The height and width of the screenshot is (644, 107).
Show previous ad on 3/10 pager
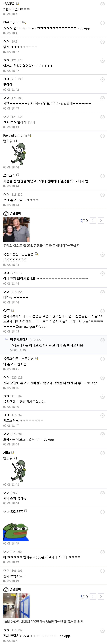pyautogui.click(x=93, y=597)
